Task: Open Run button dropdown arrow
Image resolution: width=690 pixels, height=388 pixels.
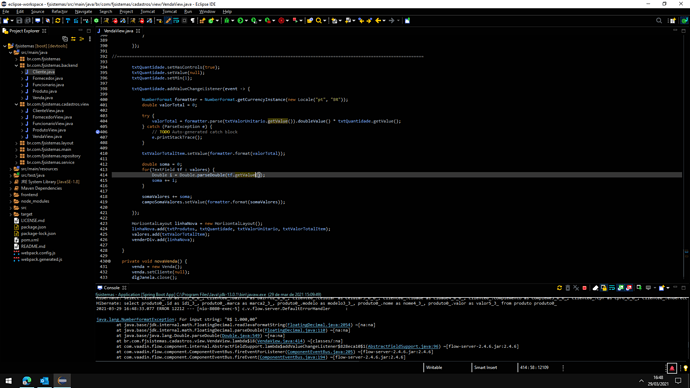Action: click(246, 20)
